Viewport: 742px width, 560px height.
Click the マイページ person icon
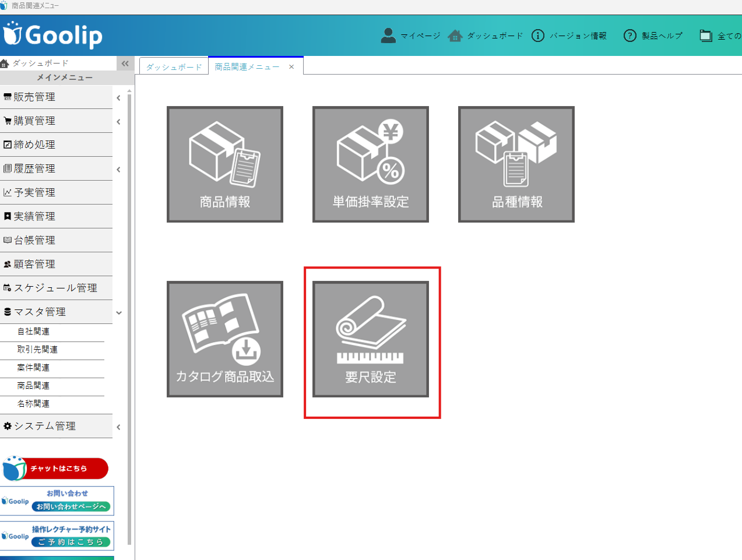coord(388,36)
